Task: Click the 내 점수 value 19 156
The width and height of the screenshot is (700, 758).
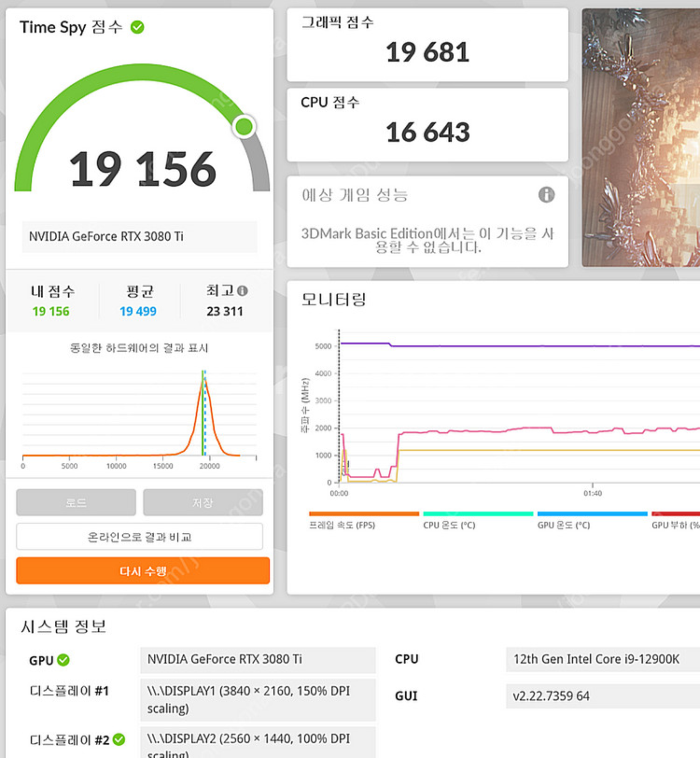Action: (x=50, y=312)
